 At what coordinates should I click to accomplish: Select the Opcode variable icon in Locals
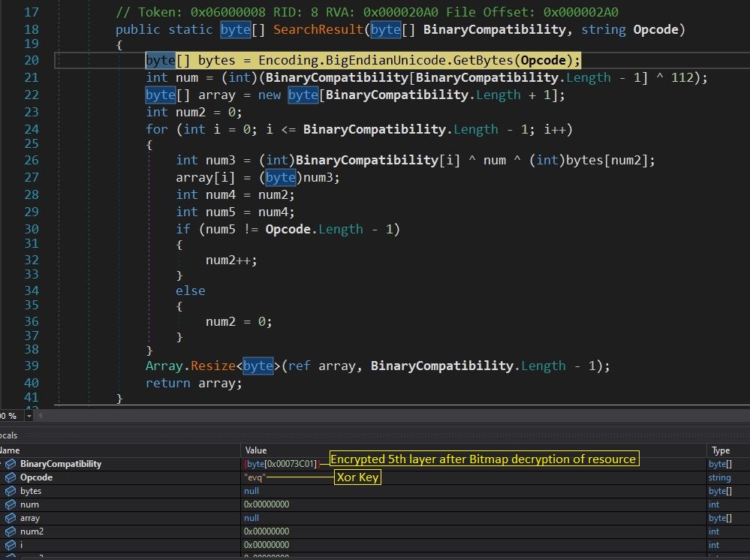[11, 477]
